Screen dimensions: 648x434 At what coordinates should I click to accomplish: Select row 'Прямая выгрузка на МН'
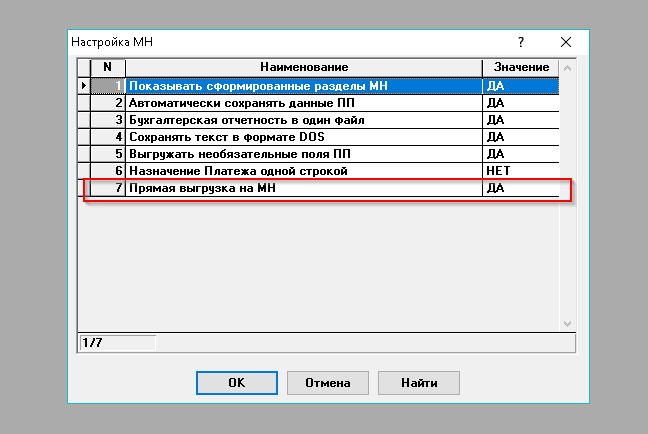click(318, 188)
